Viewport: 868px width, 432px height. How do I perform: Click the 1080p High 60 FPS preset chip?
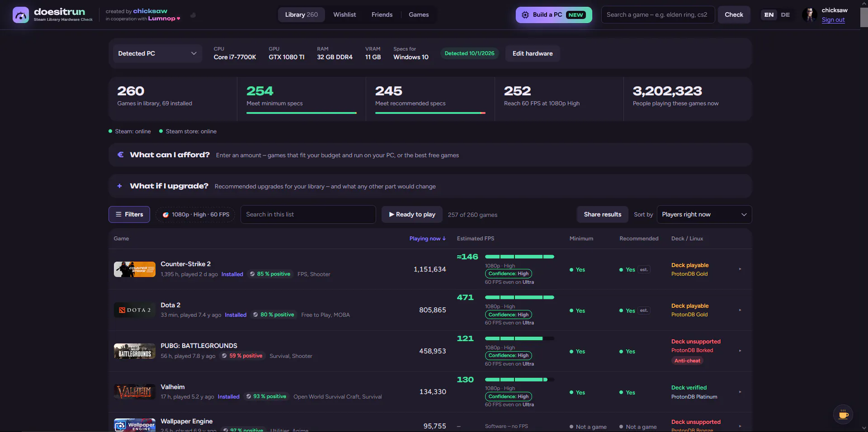(x=195, y=215)
